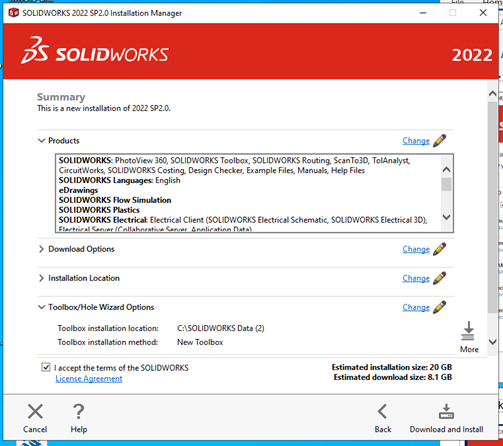Minimize the Installation Manager window
This screenshot has width=503, height=446.
[x=423, y=13]
